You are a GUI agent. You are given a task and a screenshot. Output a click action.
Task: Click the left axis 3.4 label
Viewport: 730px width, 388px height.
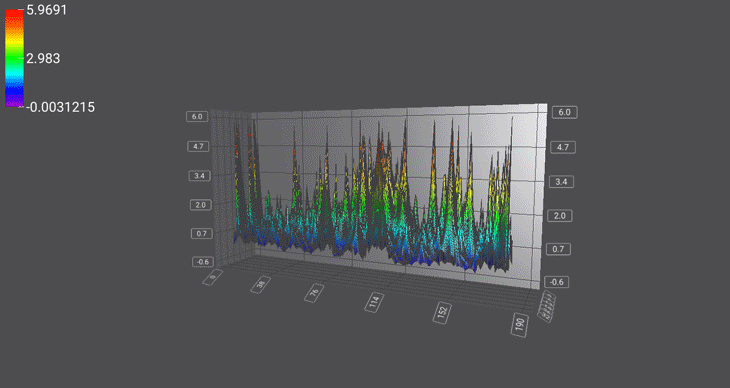click(199, 176)
